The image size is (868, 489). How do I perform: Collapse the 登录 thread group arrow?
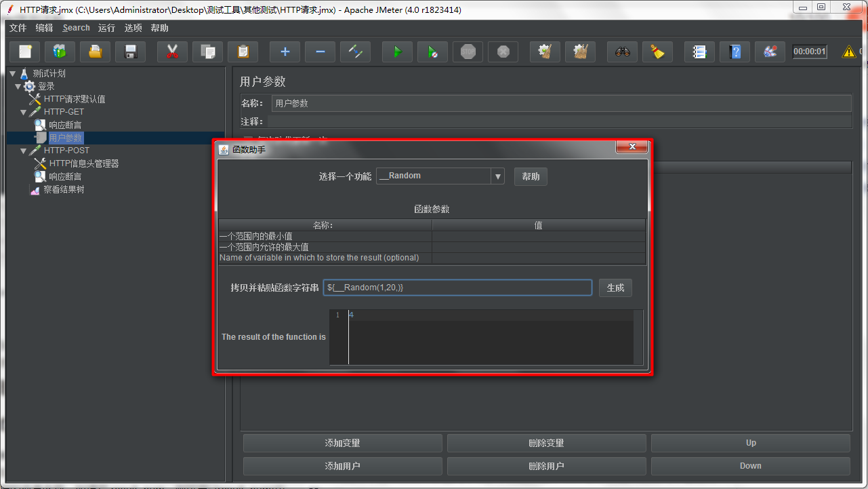[x=18, y=86]
